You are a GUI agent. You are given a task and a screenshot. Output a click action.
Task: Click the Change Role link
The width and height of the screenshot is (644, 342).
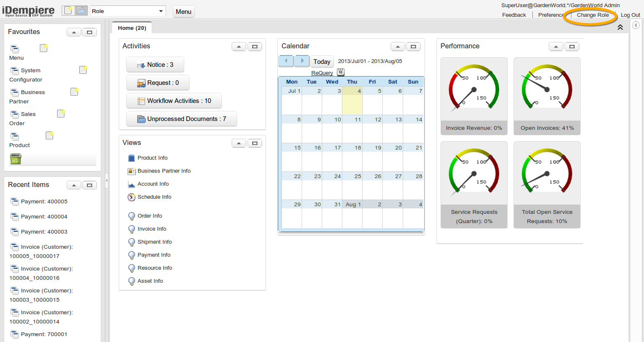pyautogui.click(x=592, y=15)
